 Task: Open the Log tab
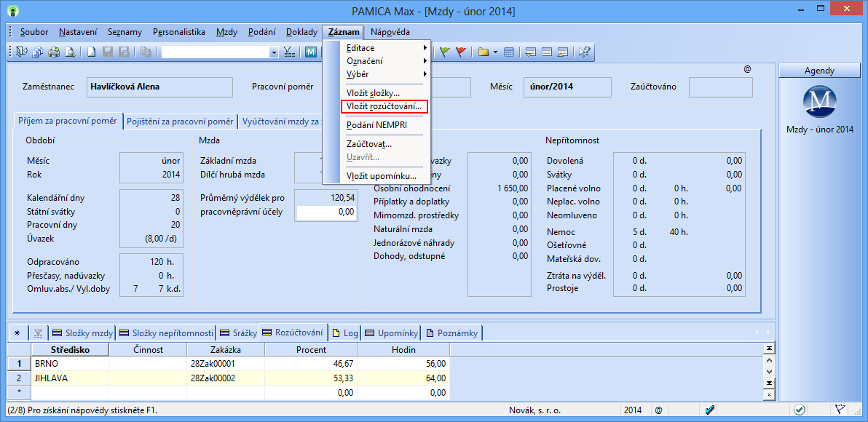(x=345, y=333)
